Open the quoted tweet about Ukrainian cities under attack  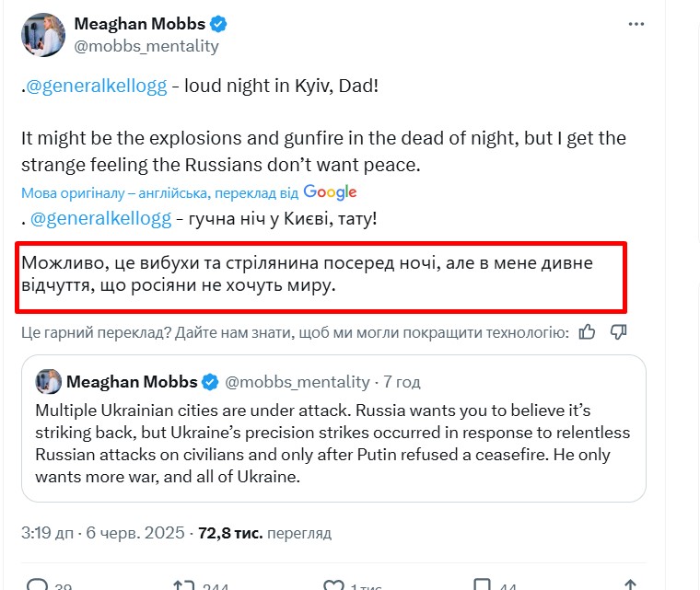point(333,442)
